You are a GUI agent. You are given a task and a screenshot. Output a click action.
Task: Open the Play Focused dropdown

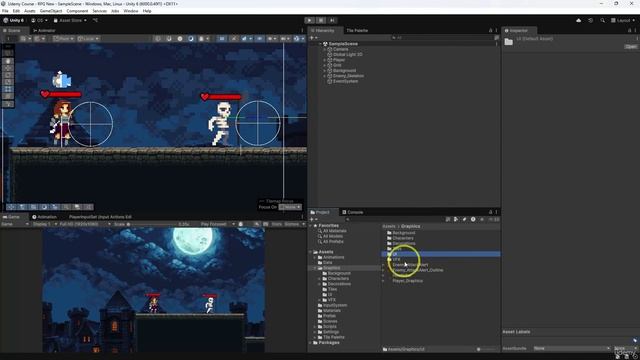(x=217, y=224)
